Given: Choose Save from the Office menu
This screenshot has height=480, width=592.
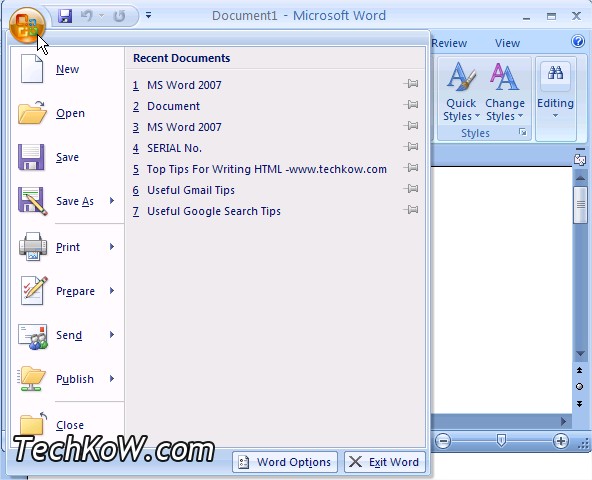Looking at the screenshot, I should (x=68, y=157).
